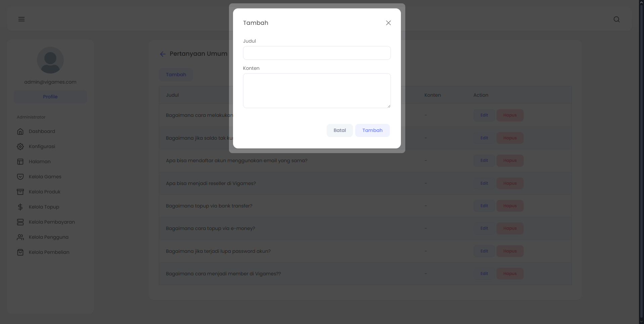Viewport: 644px width, 324px height.
Task: Edit the 'Bagaimana cara melakukan' row
Action: [484, 115]
